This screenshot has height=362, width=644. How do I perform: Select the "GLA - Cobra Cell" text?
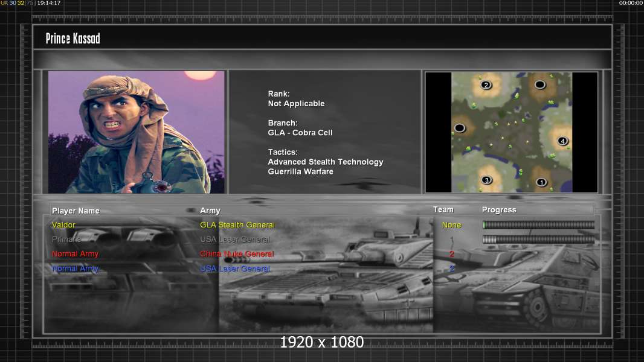tap(300, 133)
